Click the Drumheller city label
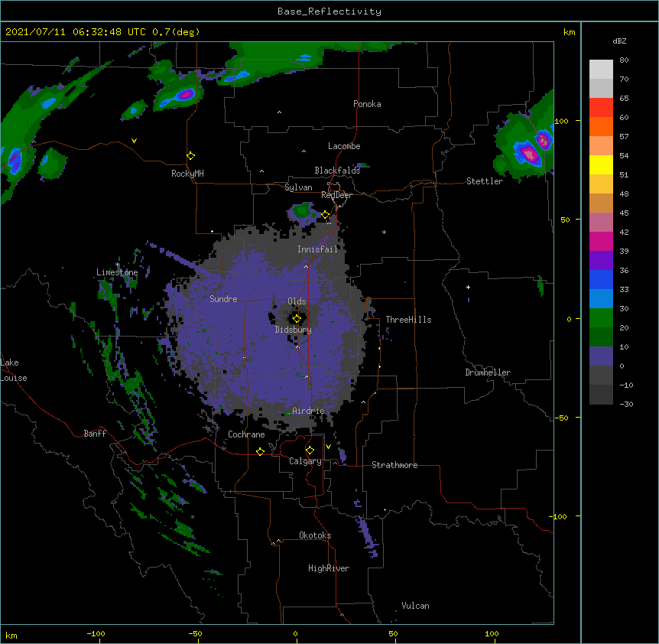The image size is (659, 644). (x=488, y=372)
